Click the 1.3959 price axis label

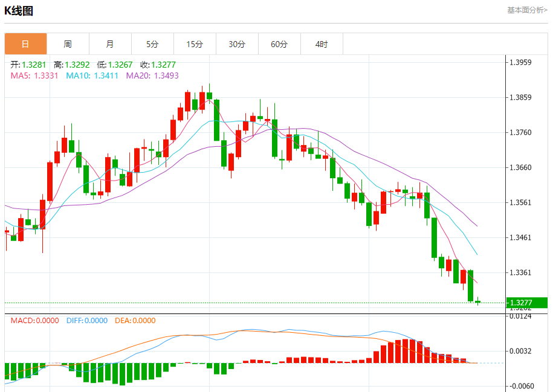point(520,62)
